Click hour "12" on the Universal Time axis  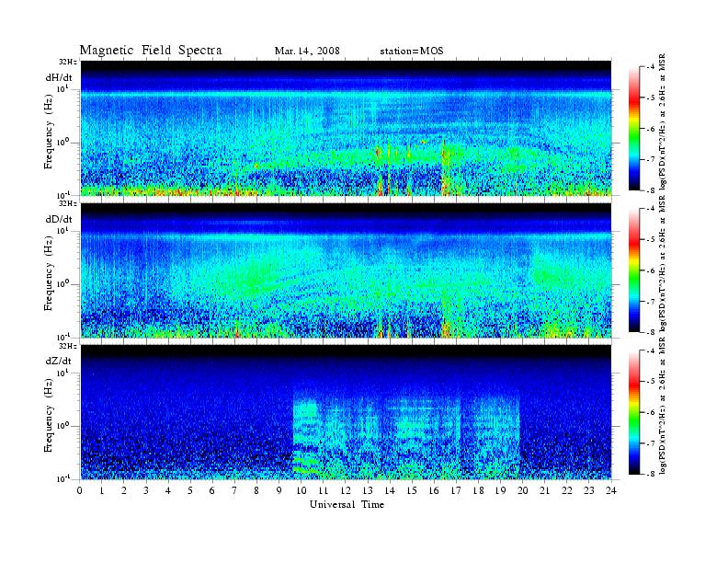tap(346, 490)
